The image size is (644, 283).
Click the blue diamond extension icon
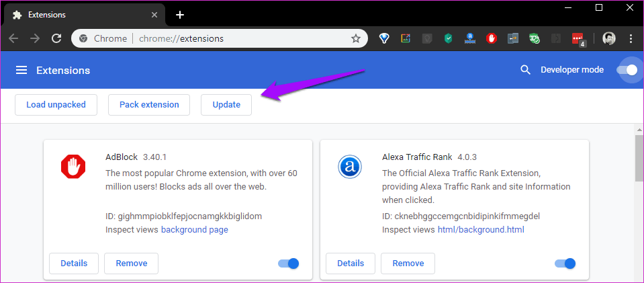[384, 39]
